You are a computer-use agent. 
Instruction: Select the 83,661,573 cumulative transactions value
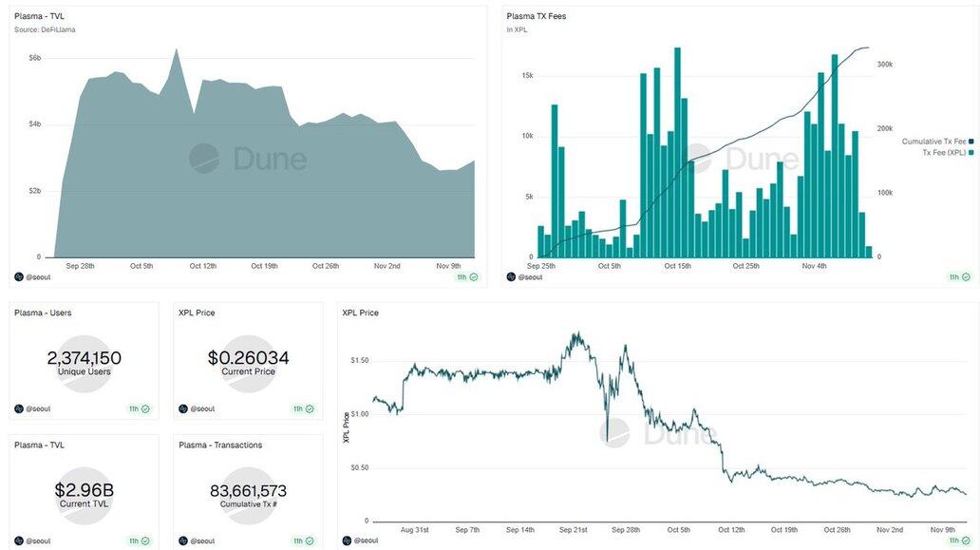[248, 491]
